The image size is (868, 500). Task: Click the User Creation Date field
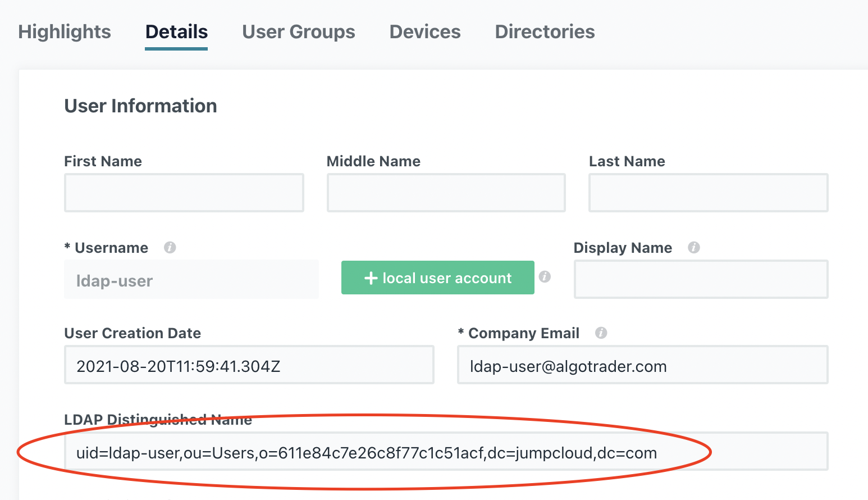pyautogui.click(x=249, y=365)
